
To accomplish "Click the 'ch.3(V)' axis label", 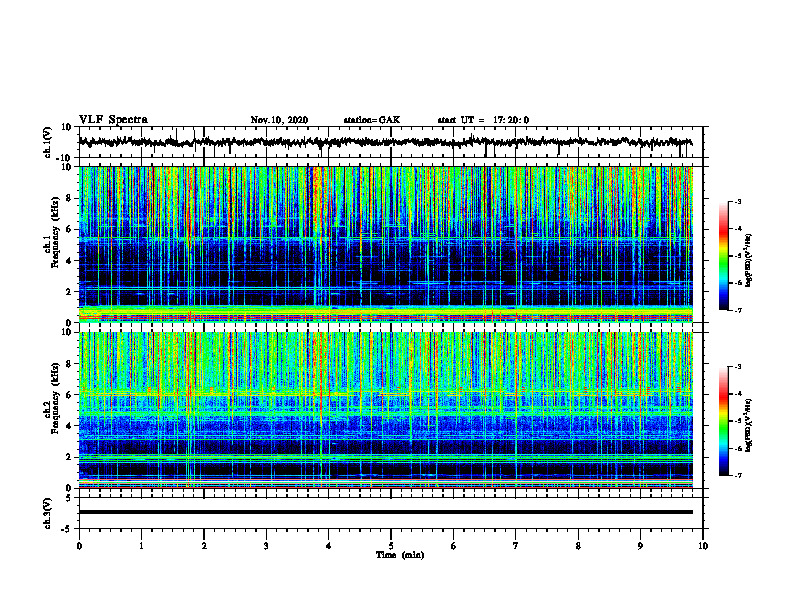I will click(48, 514).
